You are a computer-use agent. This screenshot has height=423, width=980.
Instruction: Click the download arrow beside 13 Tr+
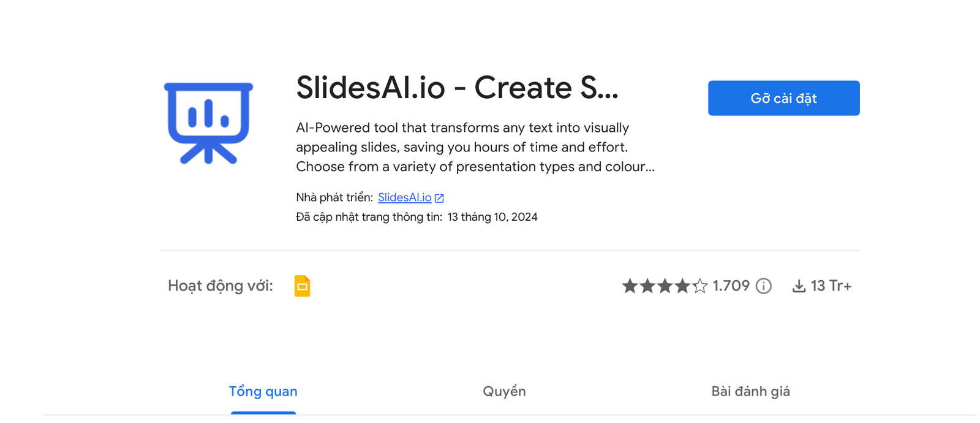tap(799, 286)
